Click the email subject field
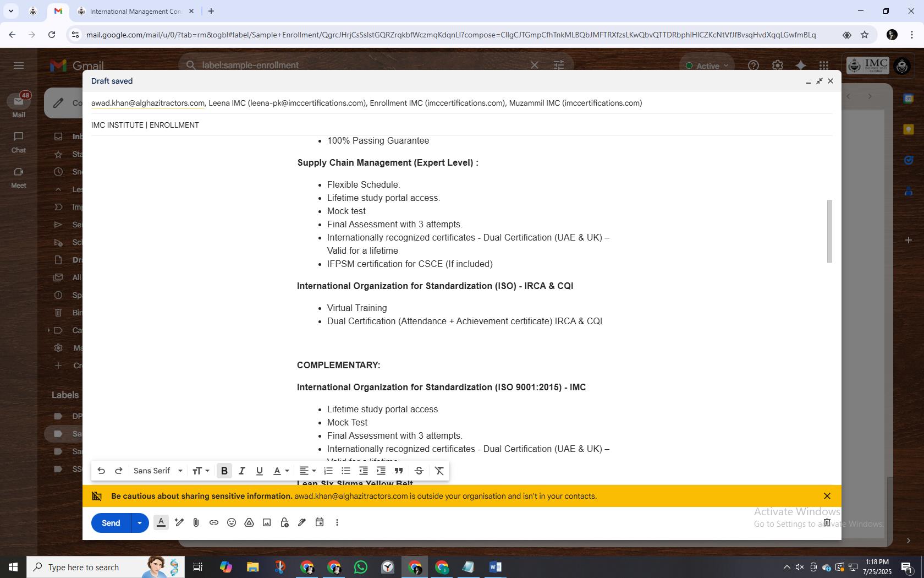The width and height of the screenshot is (924, 578). (x=461, y=125)
